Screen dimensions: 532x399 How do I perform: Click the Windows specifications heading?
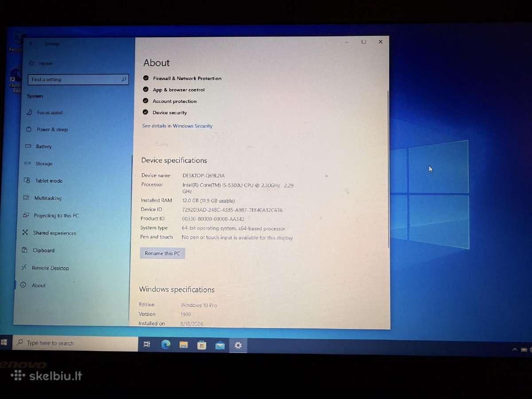177,289
